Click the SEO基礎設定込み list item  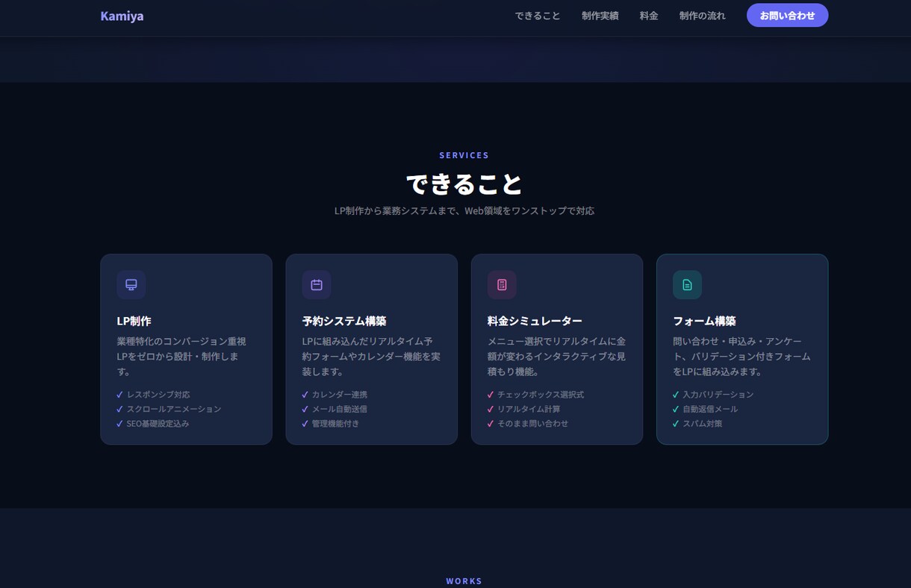153,423
